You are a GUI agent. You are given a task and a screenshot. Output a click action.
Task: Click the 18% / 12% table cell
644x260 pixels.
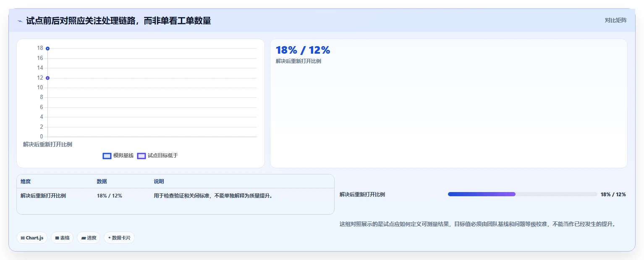(110, 196)
